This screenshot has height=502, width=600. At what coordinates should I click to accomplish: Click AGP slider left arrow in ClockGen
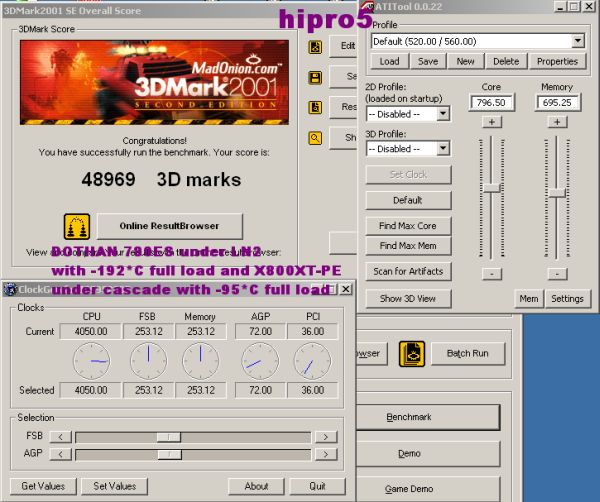[60, 454]
